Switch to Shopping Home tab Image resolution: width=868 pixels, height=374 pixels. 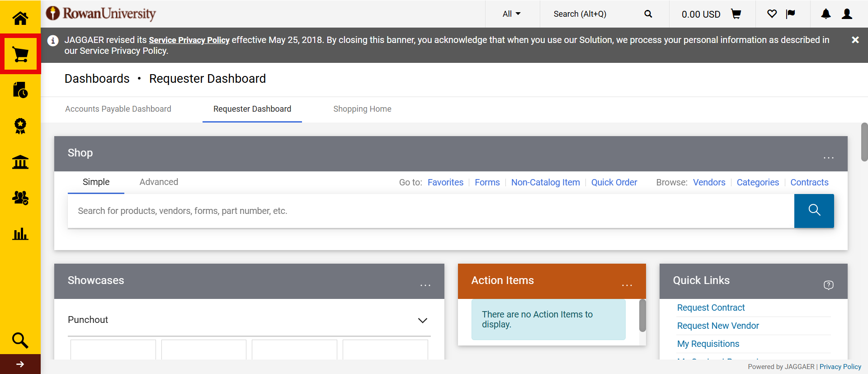(x=362, y=109)
